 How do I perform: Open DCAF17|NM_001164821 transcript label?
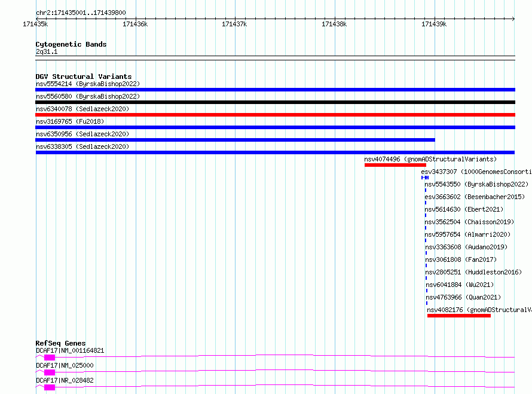point(70,350)
